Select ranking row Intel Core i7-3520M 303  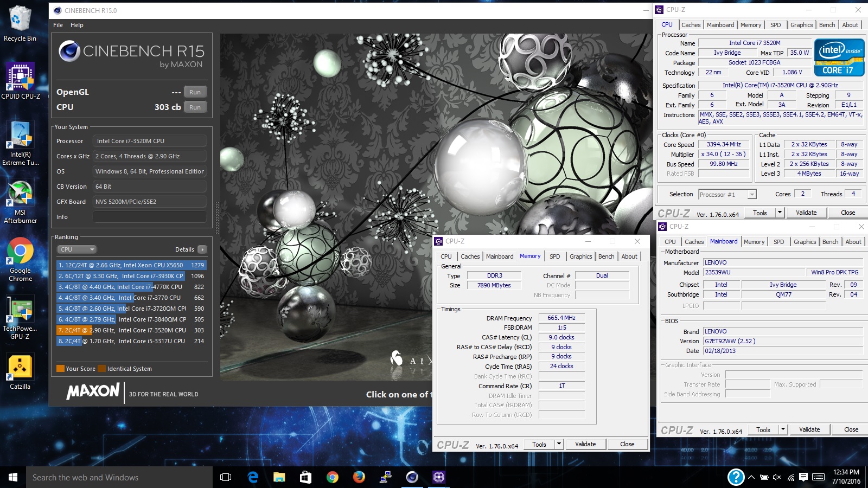click(x=131, y=330)
